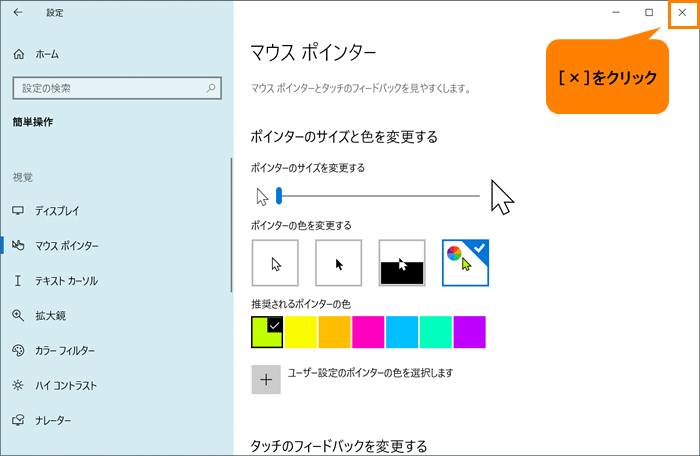The width and height of the screenshot is (700, 456).
Task: Choose the purple pointer color swatch
Action: tap(470, 332)
